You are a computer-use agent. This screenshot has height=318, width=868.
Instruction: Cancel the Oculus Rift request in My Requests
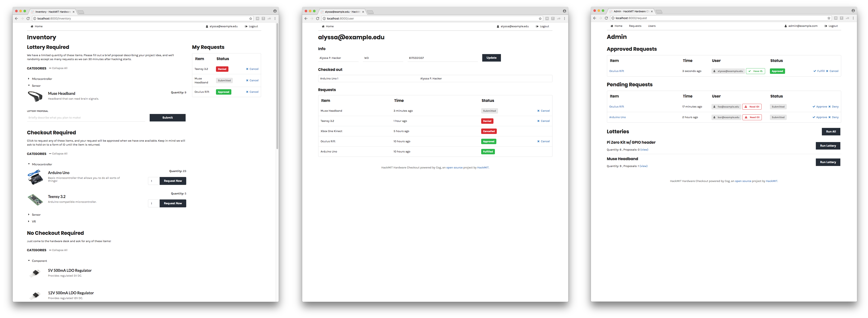click(252, 92)
